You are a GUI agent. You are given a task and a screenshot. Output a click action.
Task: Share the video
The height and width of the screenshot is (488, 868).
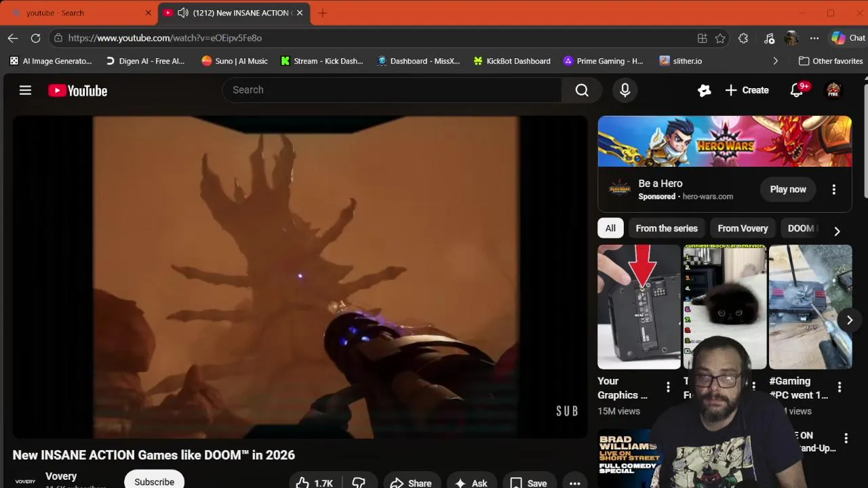click(412, 483)
